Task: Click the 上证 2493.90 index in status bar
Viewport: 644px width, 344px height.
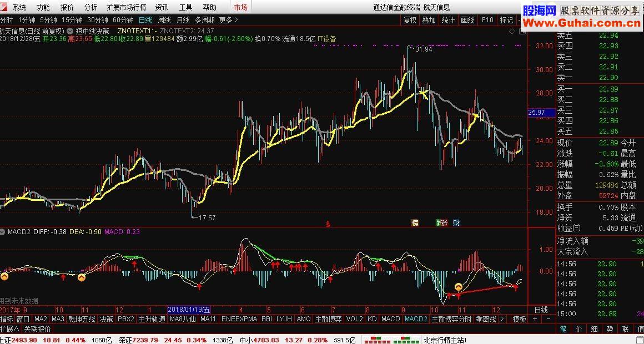Action: 18,340
